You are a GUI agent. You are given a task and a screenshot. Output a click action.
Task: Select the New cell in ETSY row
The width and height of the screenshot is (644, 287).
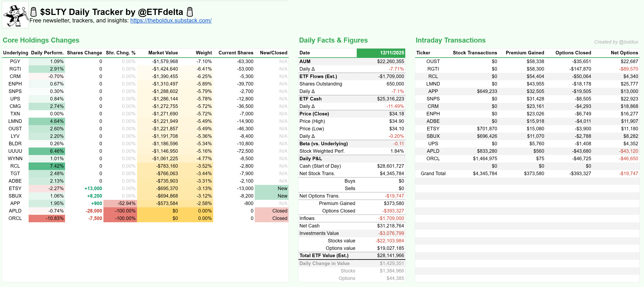point(272,188)
